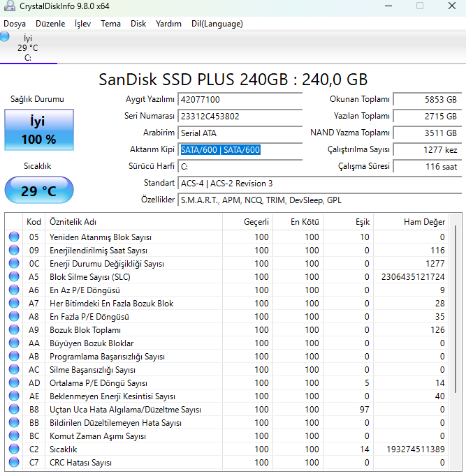Click the Aktarım Kipi field SATA/600
Image resolution: width=466 pixels, height=476 pixels.
[240, 149]
